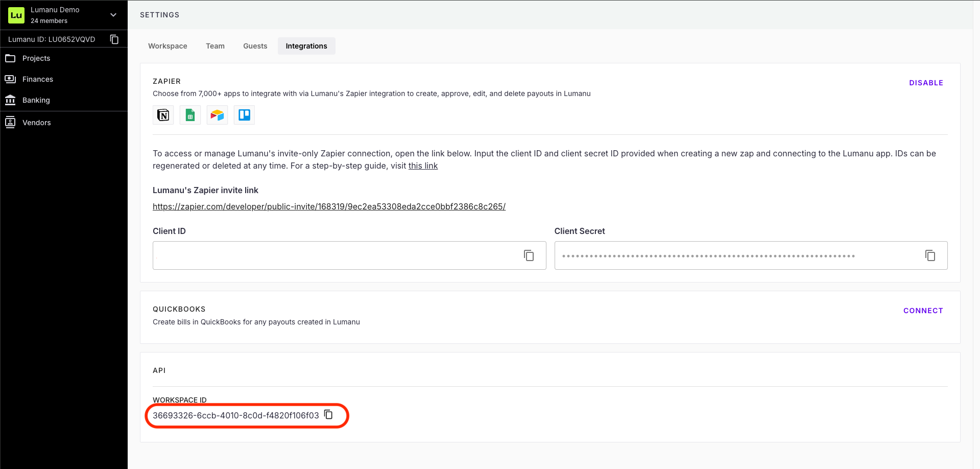This screenshot has height=469, width=980.
Task: Click the Lumanu 'Lu' workspace logo
Action: [16, 15]
